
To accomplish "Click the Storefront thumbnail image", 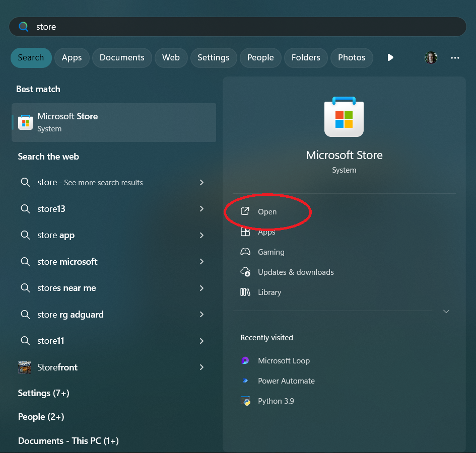I will 25,367.
